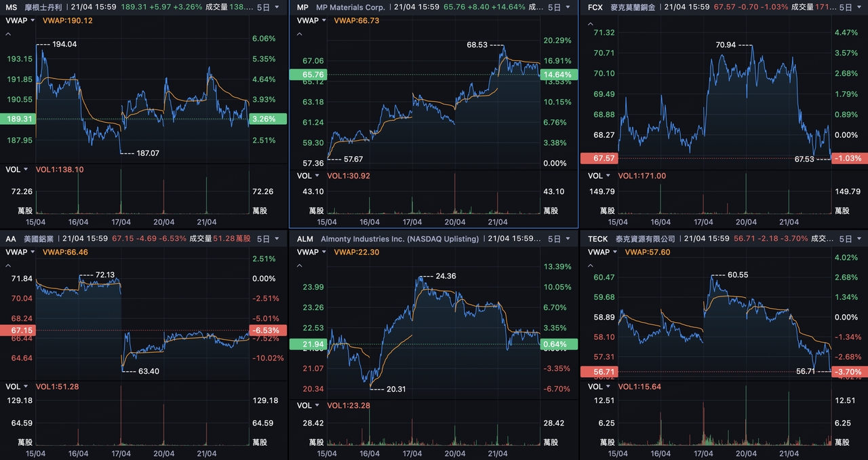868x460 pixels.
Task: Click the 24.36 high marker on the ALM chart
Action: (x=446, y=276)
